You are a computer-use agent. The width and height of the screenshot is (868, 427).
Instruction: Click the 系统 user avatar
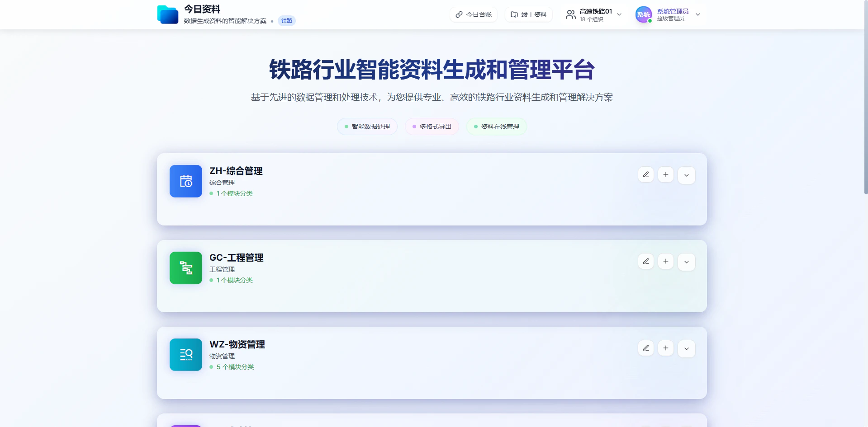(644, 14)
